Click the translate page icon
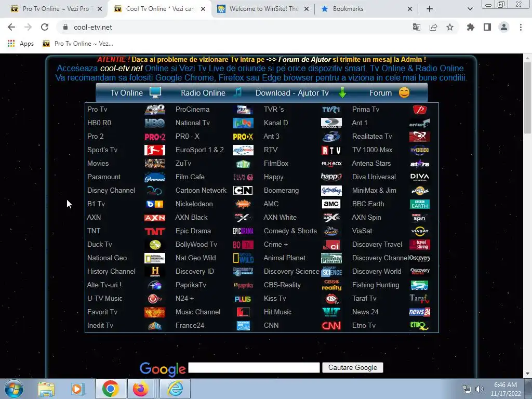The image size is (532, 399). [417, 27]
